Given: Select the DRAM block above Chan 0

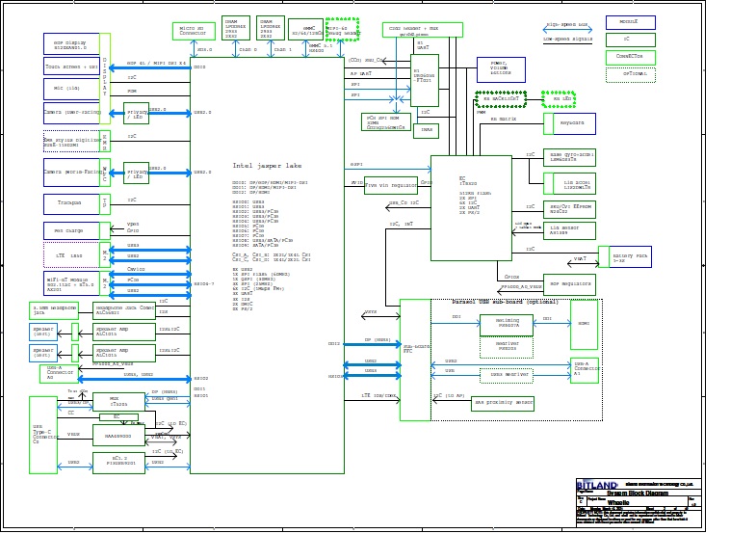Looking at the screenshot, I should pyautogui.click(x=236, y=28).
